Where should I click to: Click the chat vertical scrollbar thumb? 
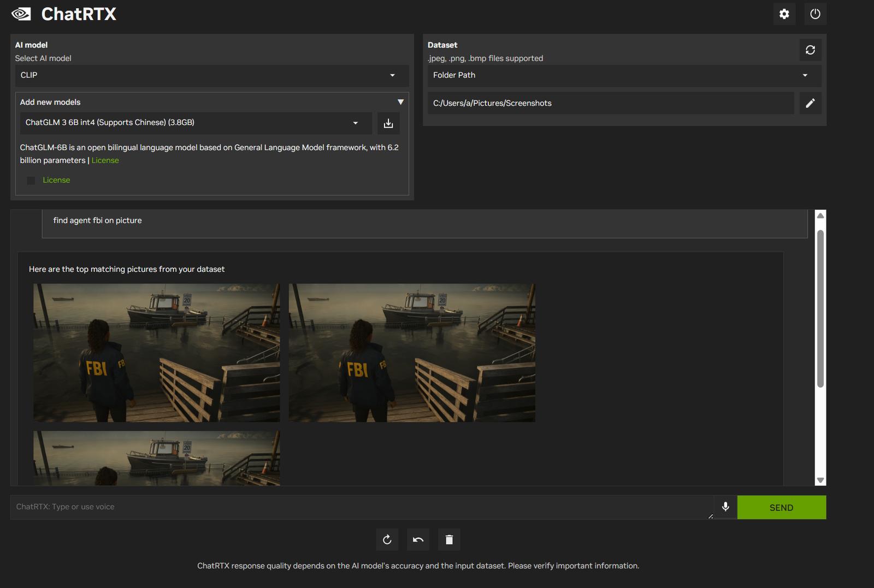click(820, 308)
